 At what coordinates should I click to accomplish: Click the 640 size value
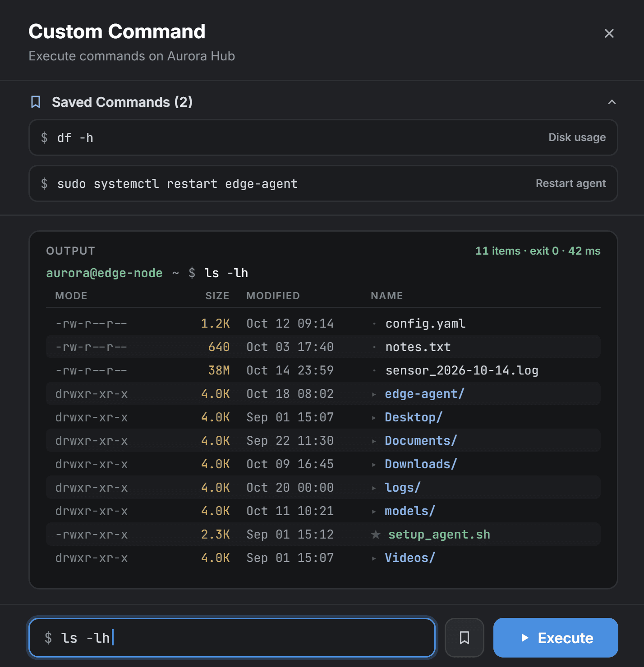[x=219, y=347]
